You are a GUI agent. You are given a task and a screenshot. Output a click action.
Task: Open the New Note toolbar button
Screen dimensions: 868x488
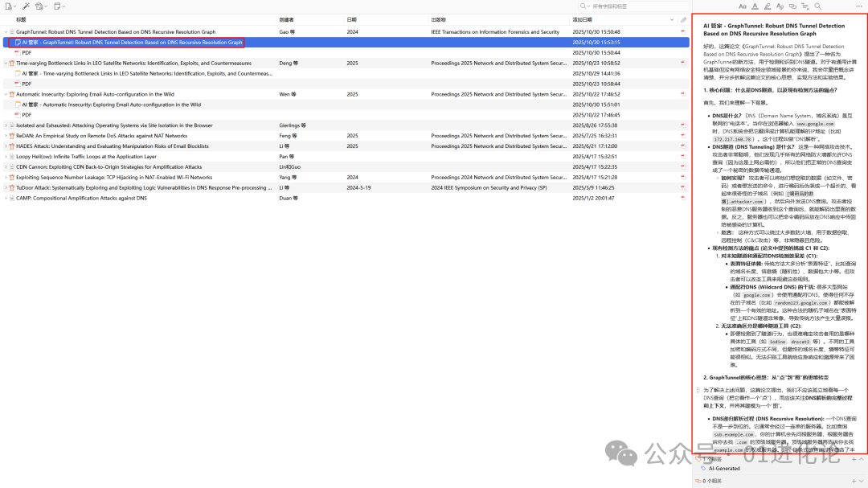(59, 6)
